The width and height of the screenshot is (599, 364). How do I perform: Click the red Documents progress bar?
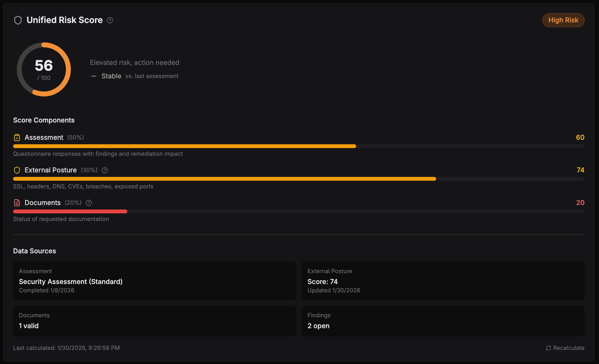coord(70,211)
